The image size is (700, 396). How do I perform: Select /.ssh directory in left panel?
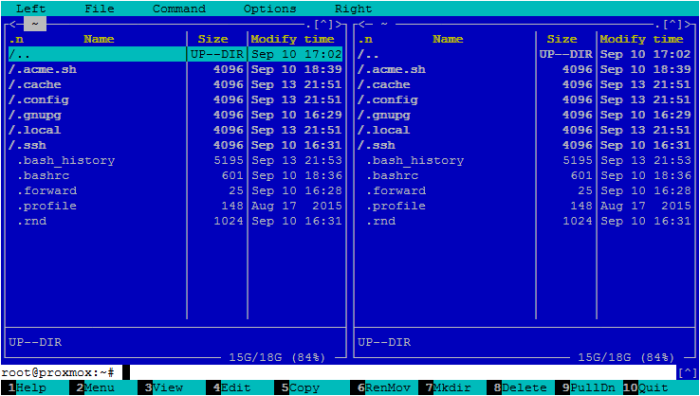(175, 146)
